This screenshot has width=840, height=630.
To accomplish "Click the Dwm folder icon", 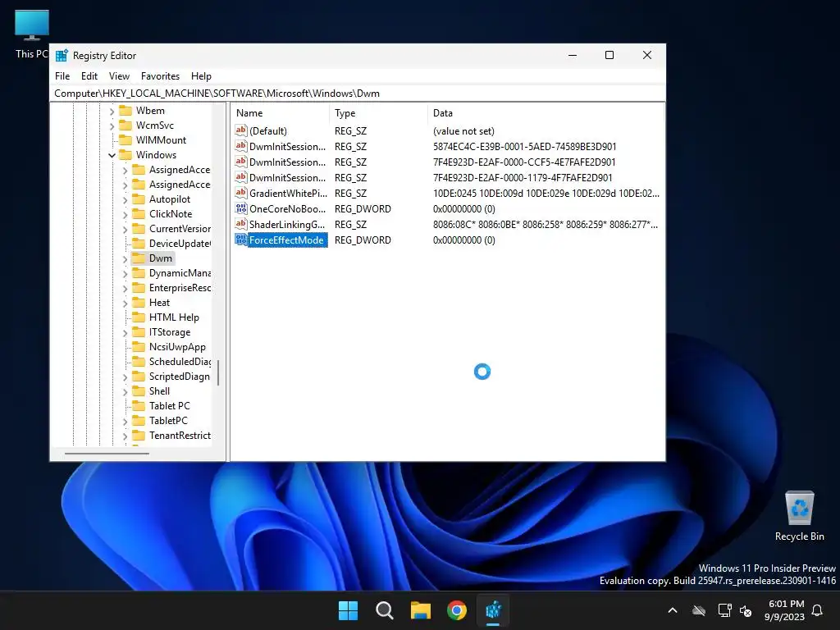I will pyautogui.click(x=139, y=258).
